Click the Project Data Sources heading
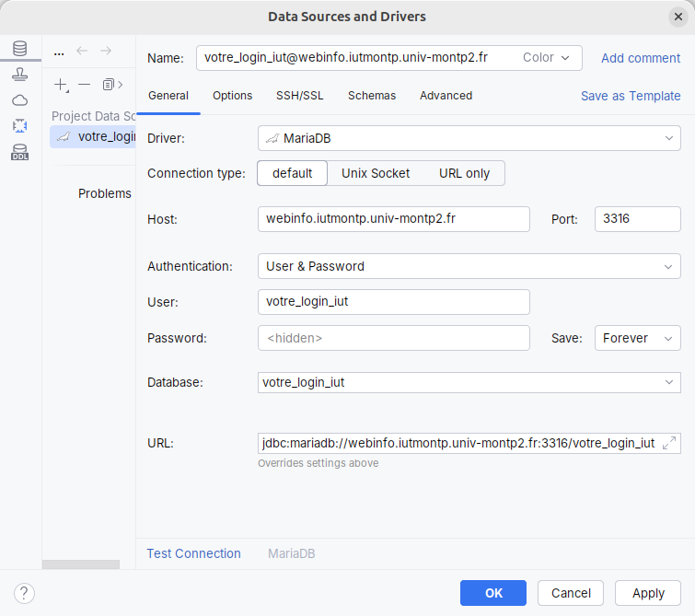Viewport: 695px width, 616px height. pos(94,116)
